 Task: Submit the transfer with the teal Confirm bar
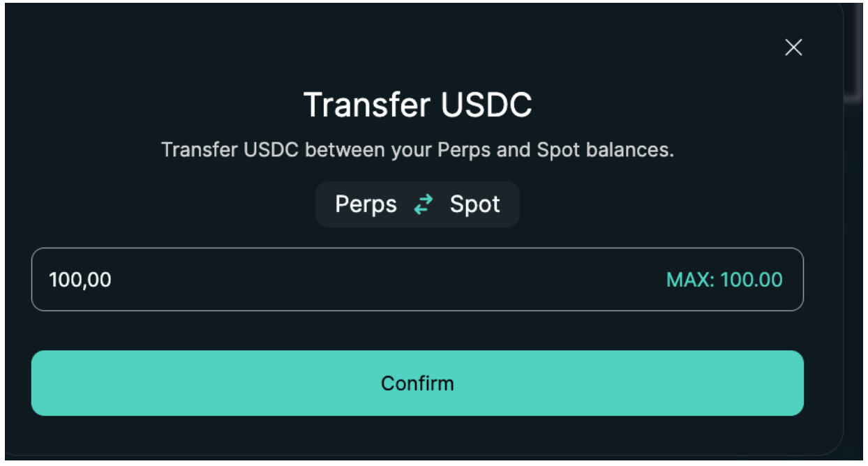point(417,383)
